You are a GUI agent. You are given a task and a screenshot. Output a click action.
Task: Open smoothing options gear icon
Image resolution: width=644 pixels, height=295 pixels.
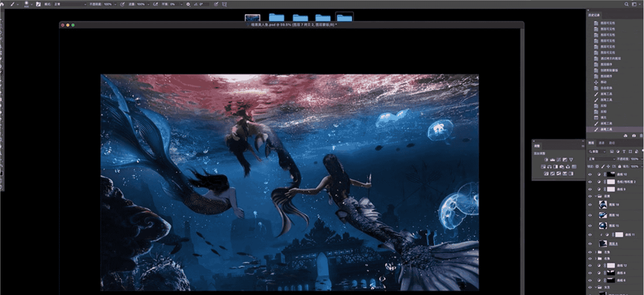(188, 4)
